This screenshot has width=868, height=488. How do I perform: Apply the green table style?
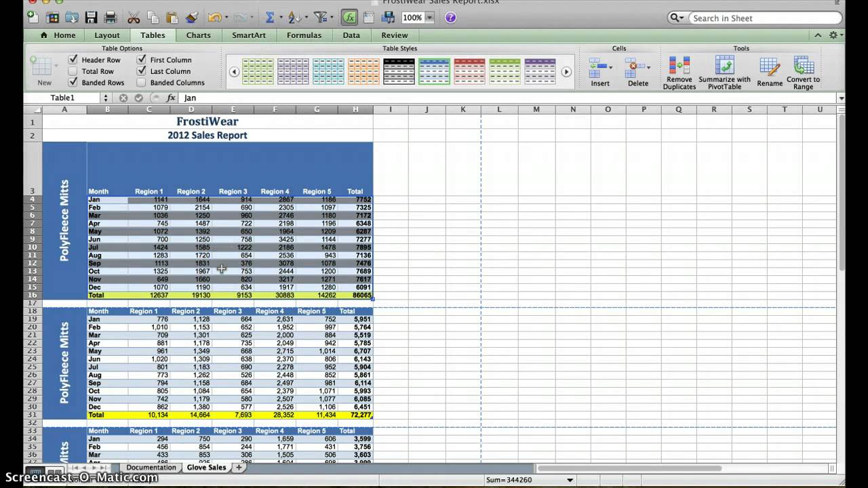point(258,71)
